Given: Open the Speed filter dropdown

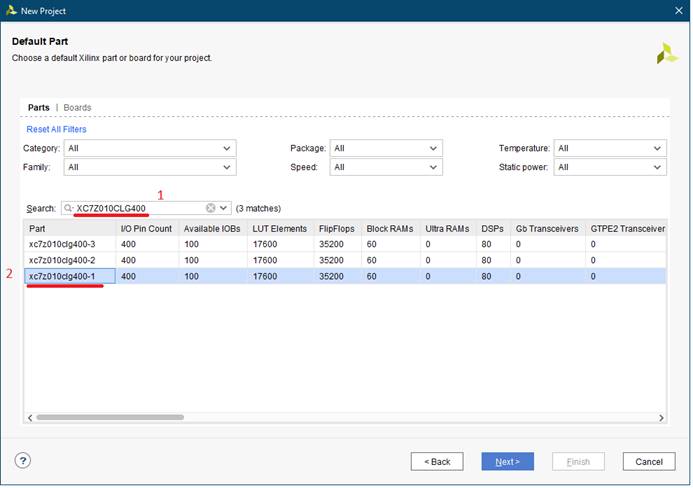Looking at the screenshot, I should pyautogui.click(x=385, y=167).
